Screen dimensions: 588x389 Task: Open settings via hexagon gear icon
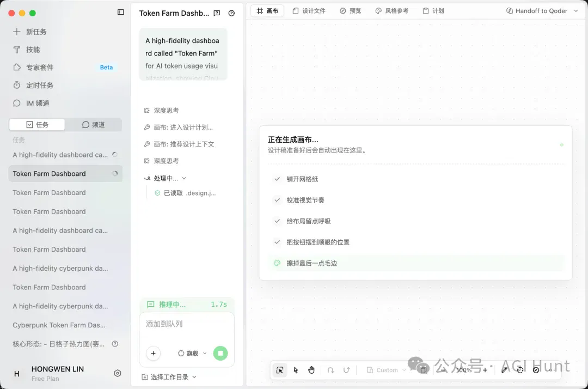click(118, 373)
